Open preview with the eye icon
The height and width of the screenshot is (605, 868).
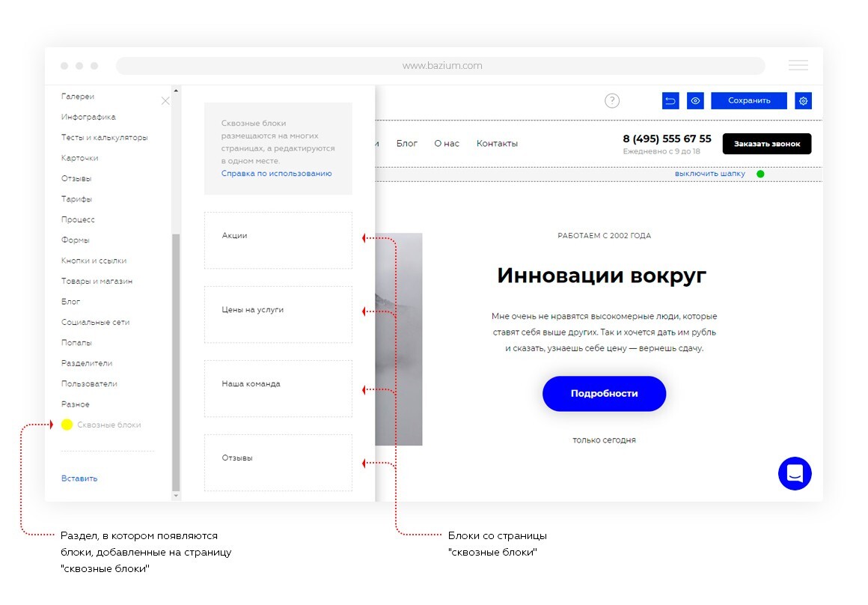pos(694,101)
